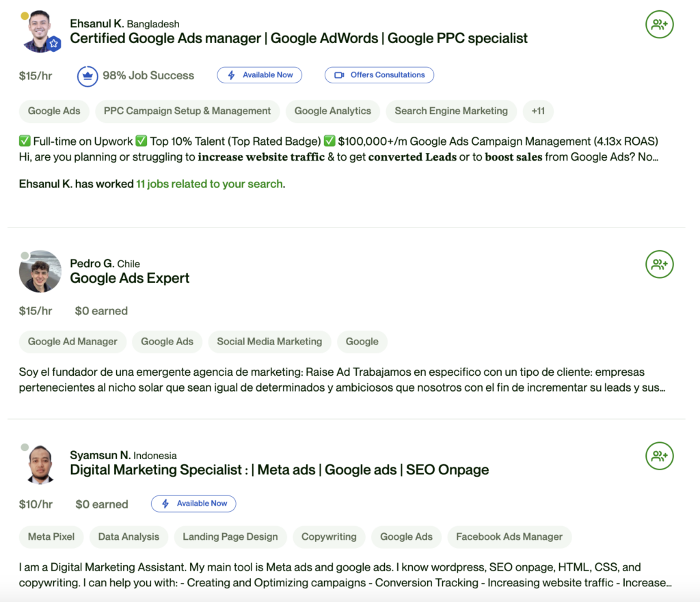Open Syamsun N.'s profile photo
Screen dimensions: 700x602
click(x=40, y=464)
